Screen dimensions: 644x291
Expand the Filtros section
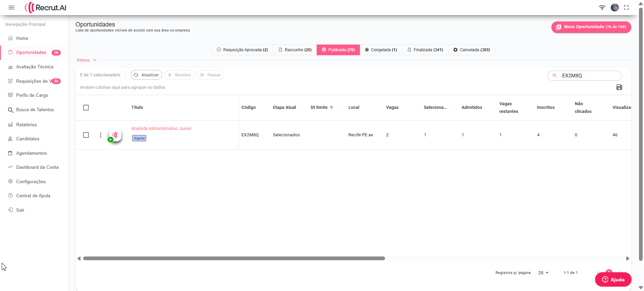(87, 60)
